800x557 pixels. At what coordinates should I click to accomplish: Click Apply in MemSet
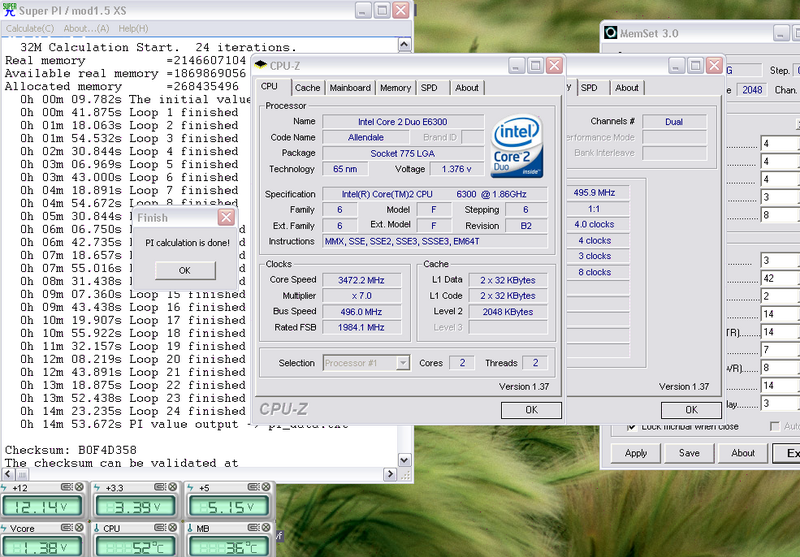[636, 453]
